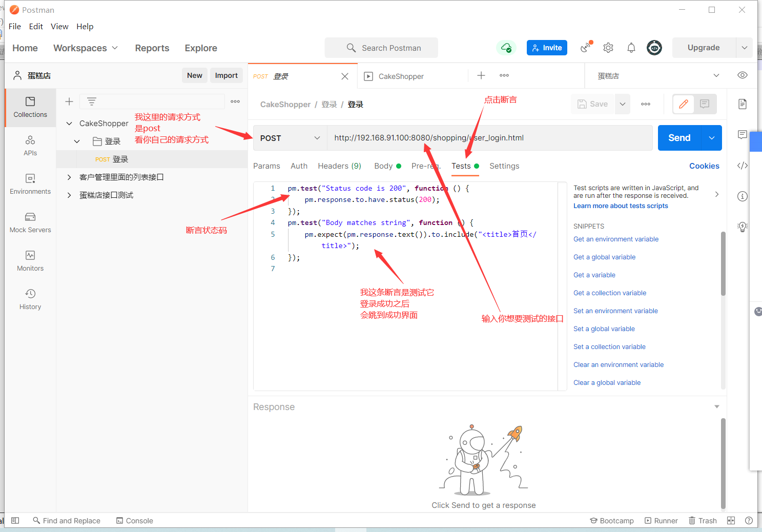Click the cloud sync status icon
Image resolution: width=762 pixels, height=532 pixels.
click(x=506, y=48)
